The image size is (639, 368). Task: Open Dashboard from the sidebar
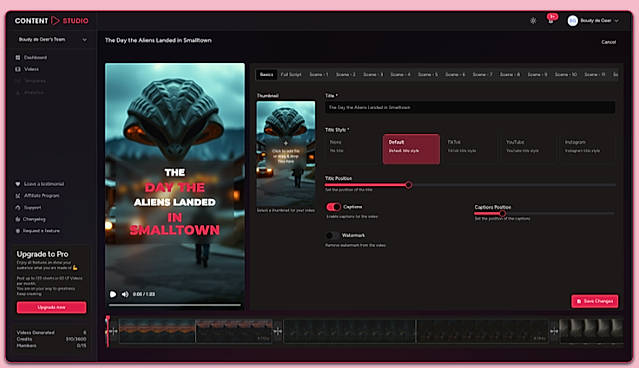coord(31,57)
